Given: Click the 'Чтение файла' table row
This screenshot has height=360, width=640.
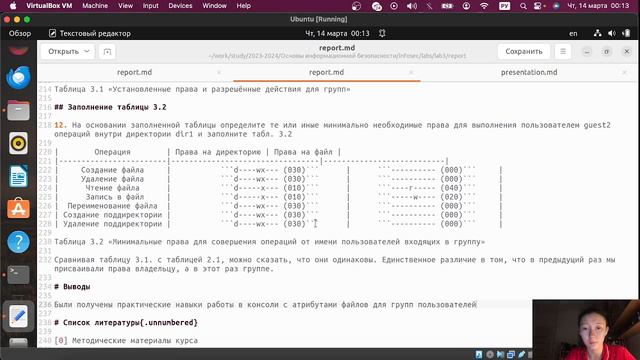Looking at the screenshot, I should 278,188.
